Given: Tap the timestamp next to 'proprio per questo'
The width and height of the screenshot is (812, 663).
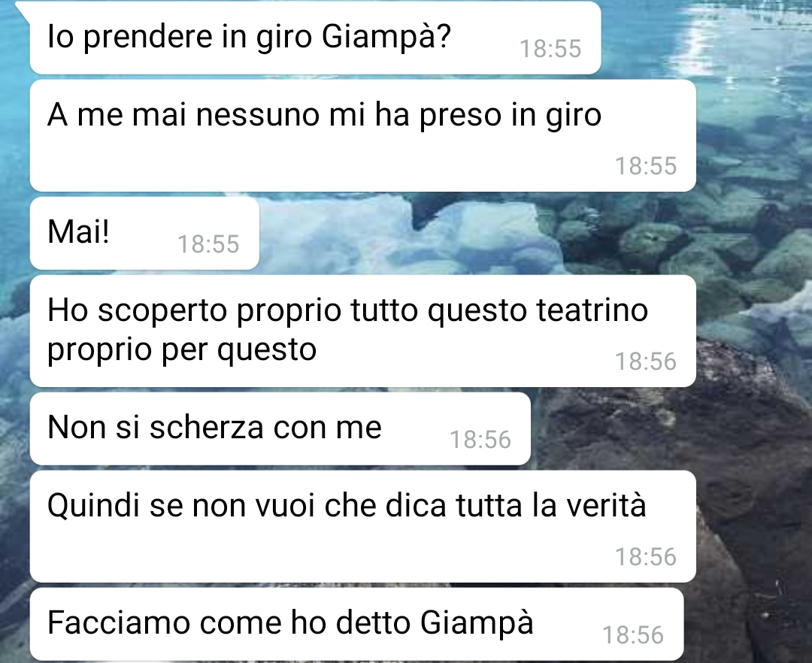Looking at the screenshot, I should (646, 362).
